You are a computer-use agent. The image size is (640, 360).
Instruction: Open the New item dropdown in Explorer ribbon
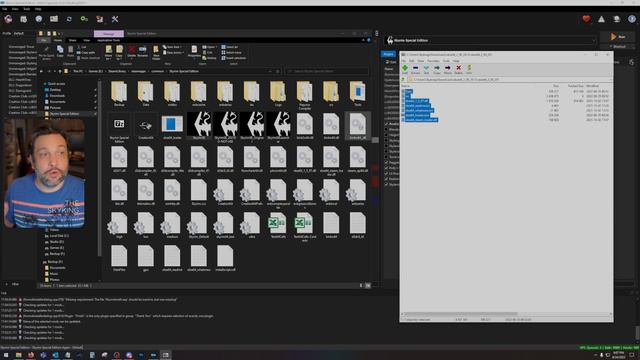[x=173, y=52]
